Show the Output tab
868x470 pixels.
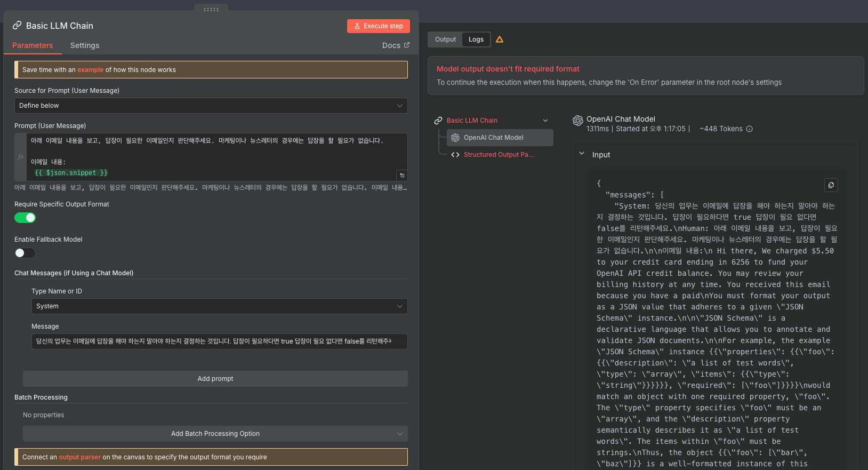(x=446, y=39)
